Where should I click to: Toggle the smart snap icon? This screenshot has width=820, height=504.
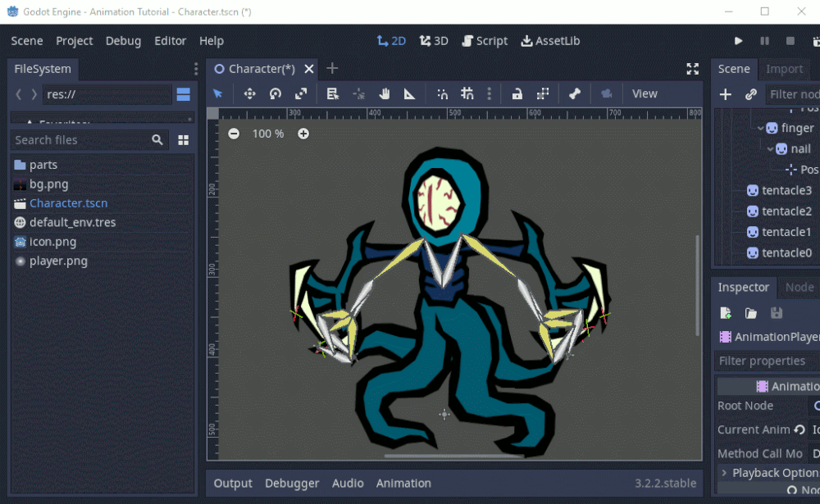click(443, 93)
